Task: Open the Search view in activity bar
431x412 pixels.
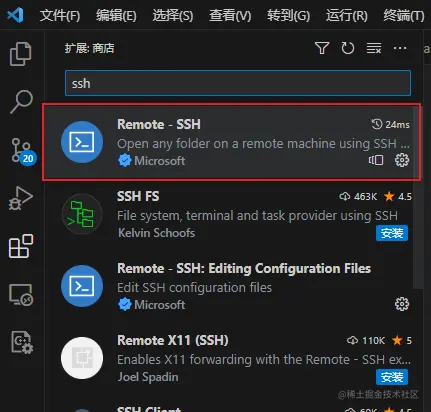Action: [x=21, y=102]
